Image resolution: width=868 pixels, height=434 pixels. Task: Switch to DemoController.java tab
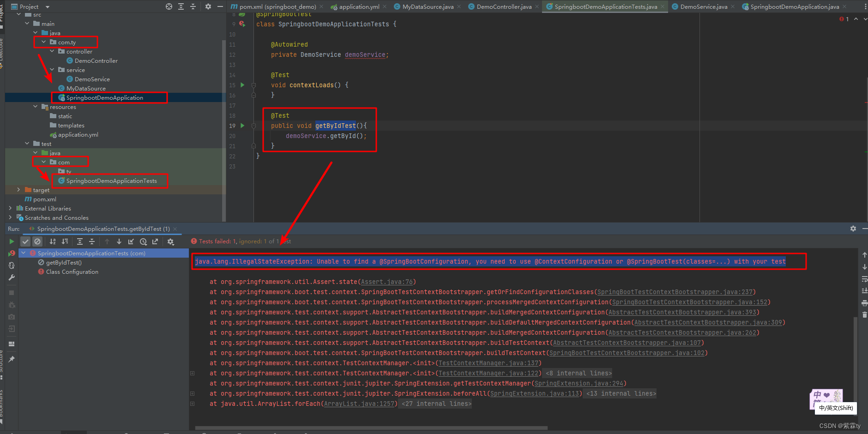pyautogui.click(x=504, y=6)
